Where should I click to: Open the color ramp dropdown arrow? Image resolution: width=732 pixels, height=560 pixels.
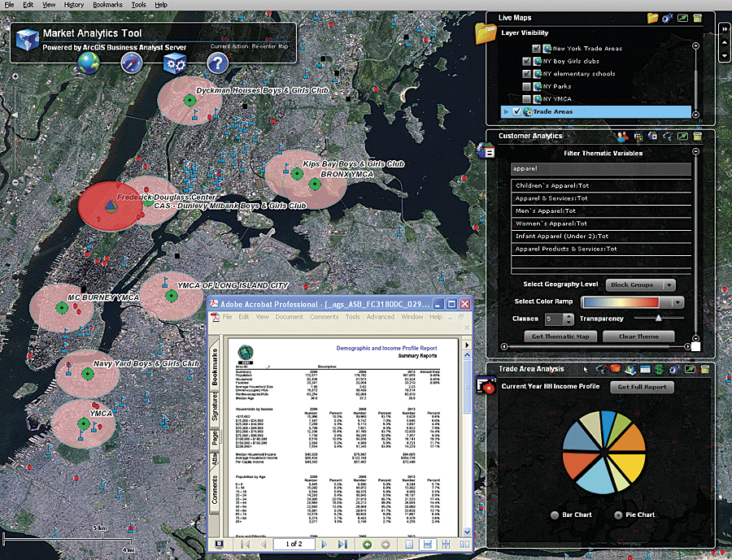tap(678, 302)
